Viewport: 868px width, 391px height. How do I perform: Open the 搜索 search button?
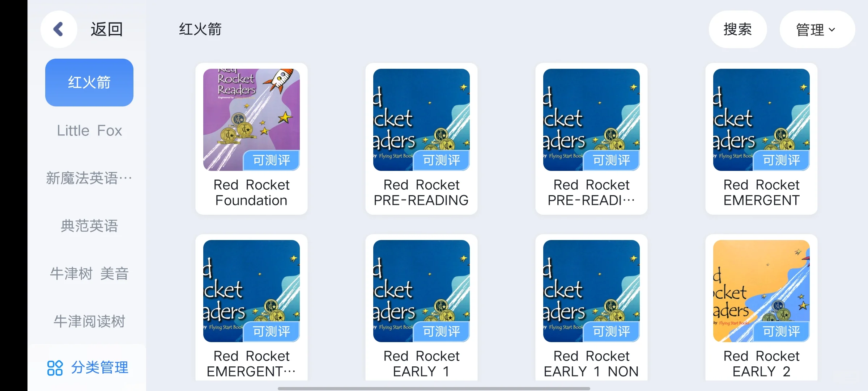pos(737,29)
